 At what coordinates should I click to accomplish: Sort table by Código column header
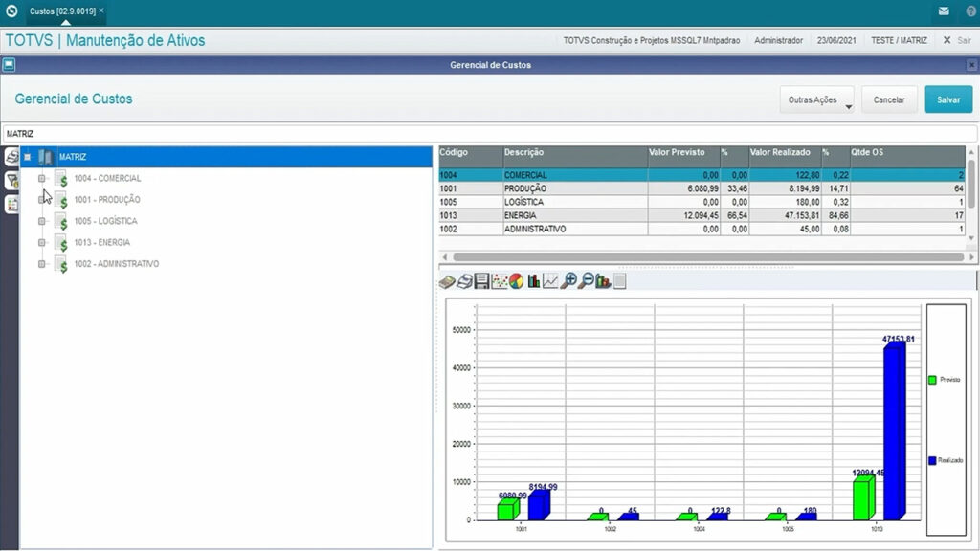[x=471, y=156]
